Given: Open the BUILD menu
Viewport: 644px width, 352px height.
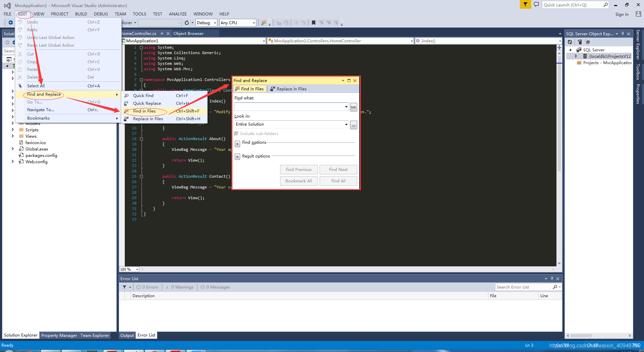Looking at the screenshot, I should [x=81, y=14].
